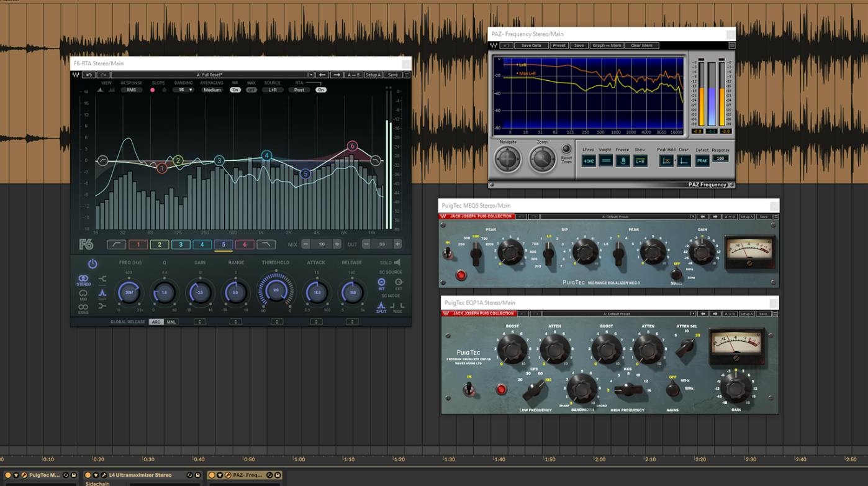Open the Banding dropdown in F6

coord(183,89)
